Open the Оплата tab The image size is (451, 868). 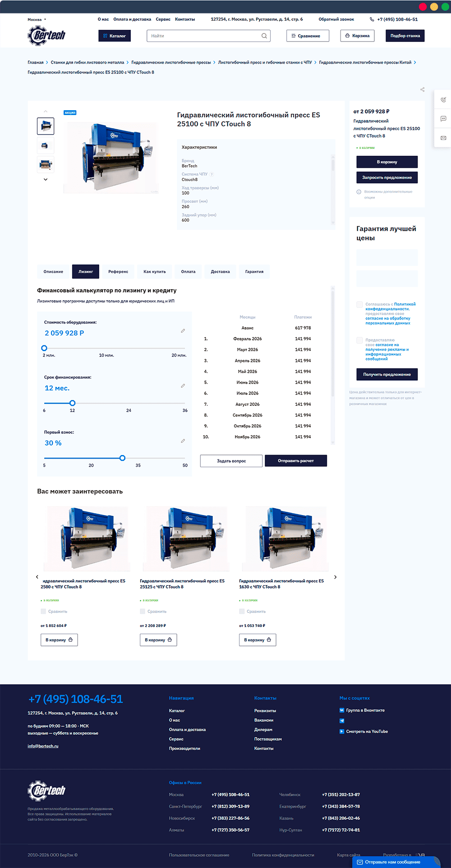tap(189, 271)
